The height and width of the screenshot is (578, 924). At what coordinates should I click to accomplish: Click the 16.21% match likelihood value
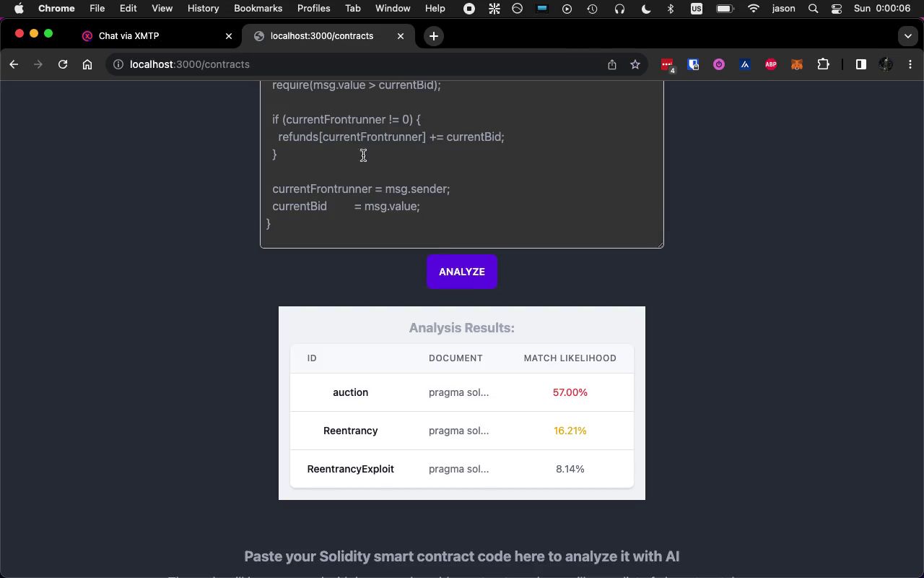click(570, 431)
